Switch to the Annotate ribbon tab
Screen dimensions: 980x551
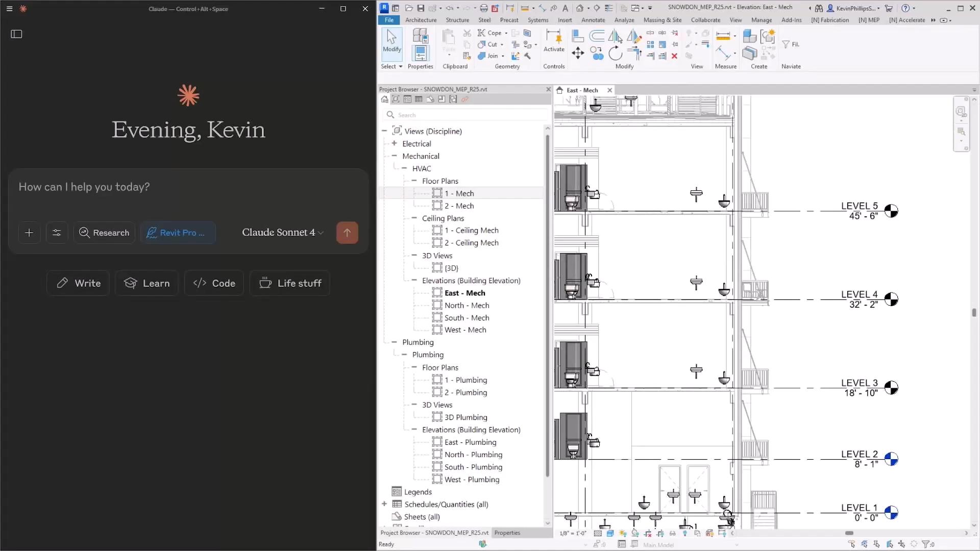click(x=593, y=20)
